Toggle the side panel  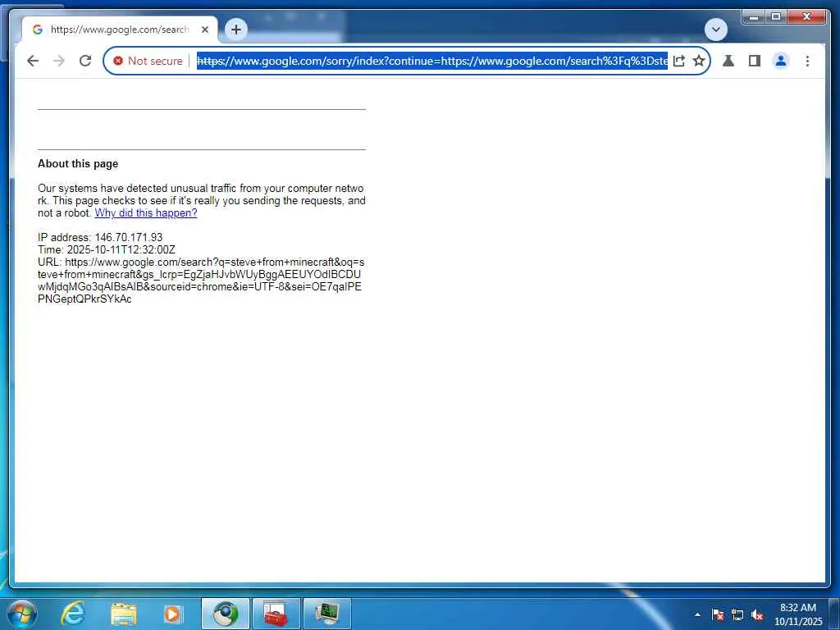755,61
